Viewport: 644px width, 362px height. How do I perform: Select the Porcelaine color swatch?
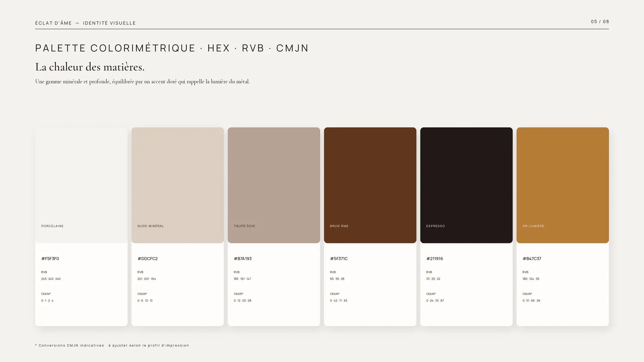click(x=81, y=185)
